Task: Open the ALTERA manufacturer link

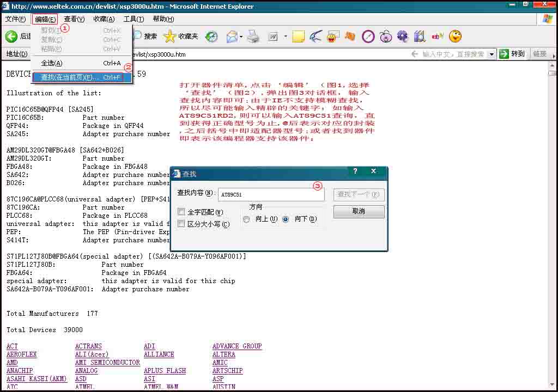Action: click(x=224, y=354)
